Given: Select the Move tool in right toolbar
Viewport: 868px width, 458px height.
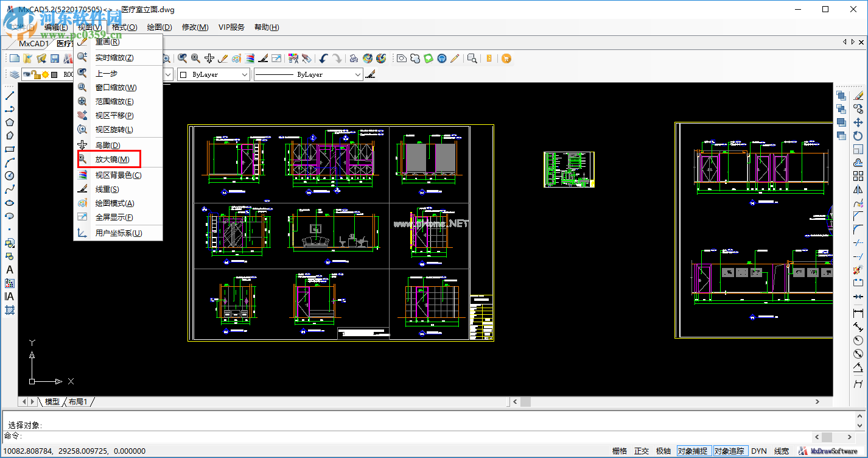Looking at the screenshot, I should [x=858, y=122].
